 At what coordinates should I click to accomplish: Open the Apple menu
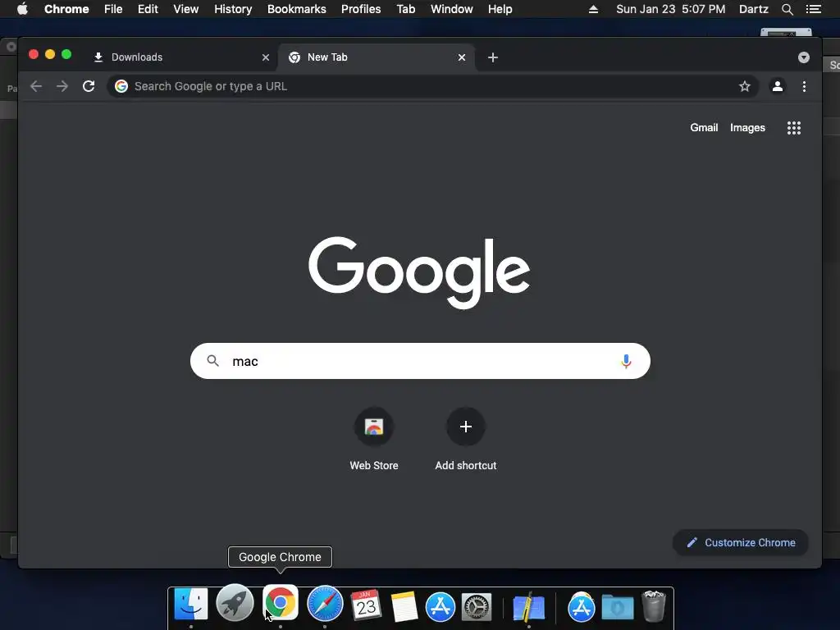pyautogui.click(x=22, y=9)
